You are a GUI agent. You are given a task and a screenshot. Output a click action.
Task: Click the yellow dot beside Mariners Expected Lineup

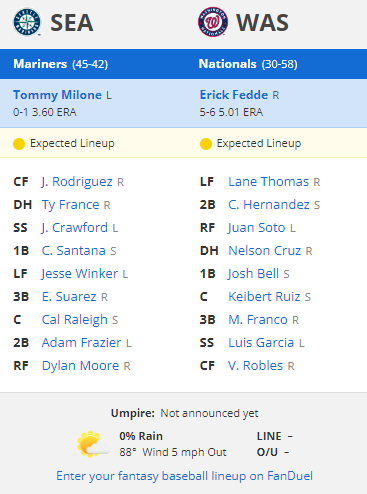tap(19, 144)
